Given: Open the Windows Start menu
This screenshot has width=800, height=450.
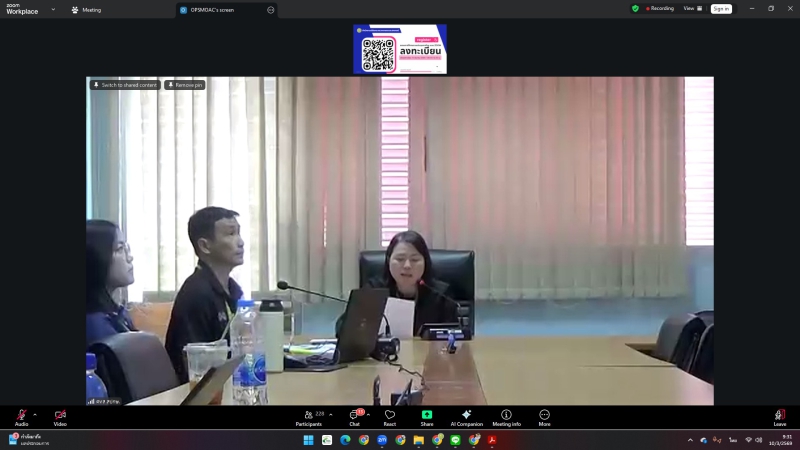Looking at the screenshot, I should pos(308,440).
